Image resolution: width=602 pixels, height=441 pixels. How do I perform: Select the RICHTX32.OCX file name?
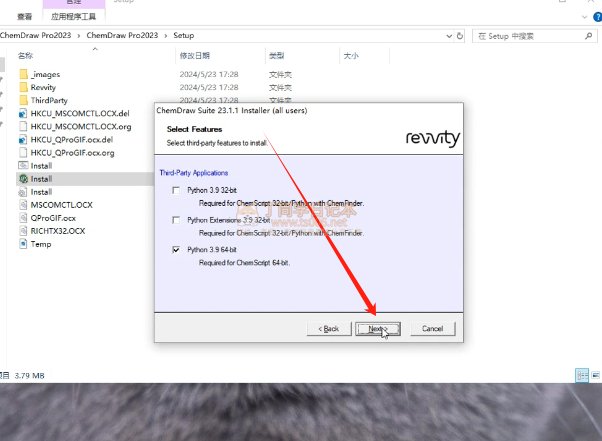pyautogui.click(x=58, y=231)
